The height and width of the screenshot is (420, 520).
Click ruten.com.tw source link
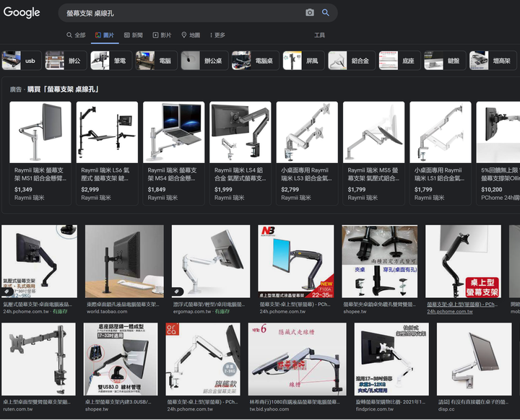tap(18, 409)
